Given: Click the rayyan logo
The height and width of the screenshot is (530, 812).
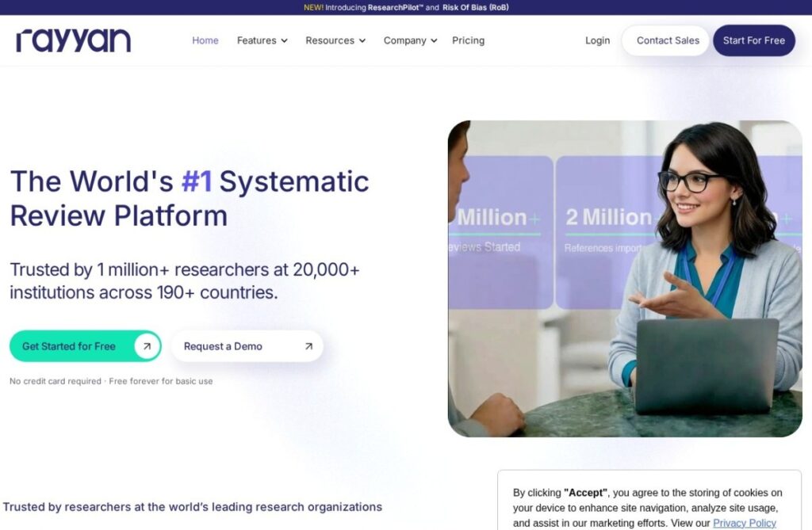Looking at the screenshot, I should pos(74,40).
